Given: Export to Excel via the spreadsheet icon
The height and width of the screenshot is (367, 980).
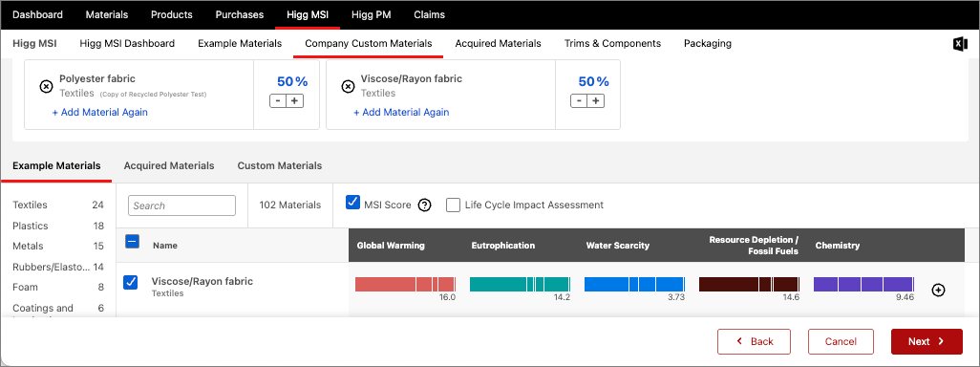Looking at the screenshot, I should click(x=959, y=44).
